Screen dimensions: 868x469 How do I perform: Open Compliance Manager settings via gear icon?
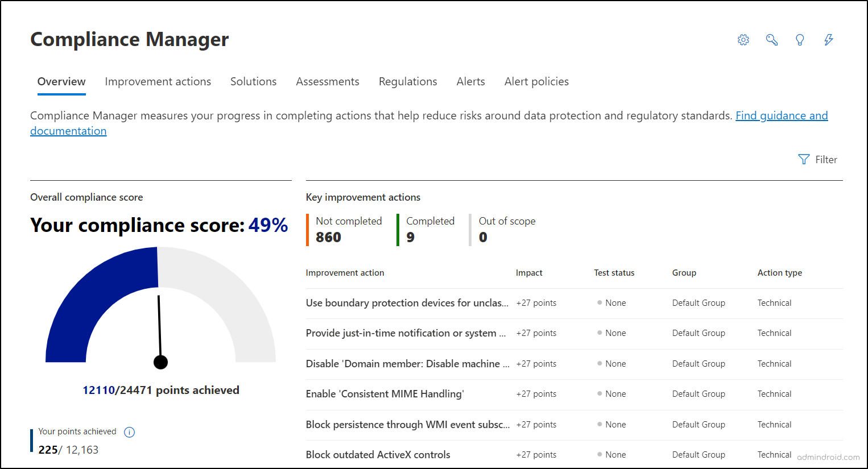click(x=743, y=40)
